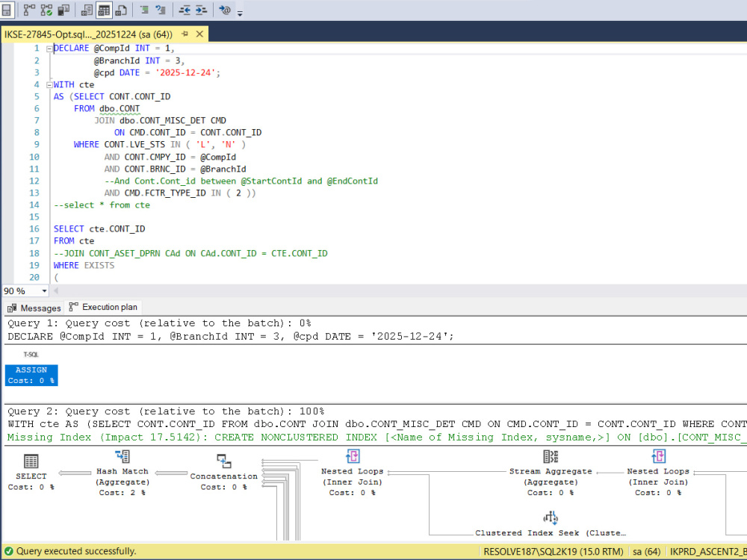Click 'Cost: 2 %' under Hash Match
Screen dimensions: 747x560
[123, 493]
